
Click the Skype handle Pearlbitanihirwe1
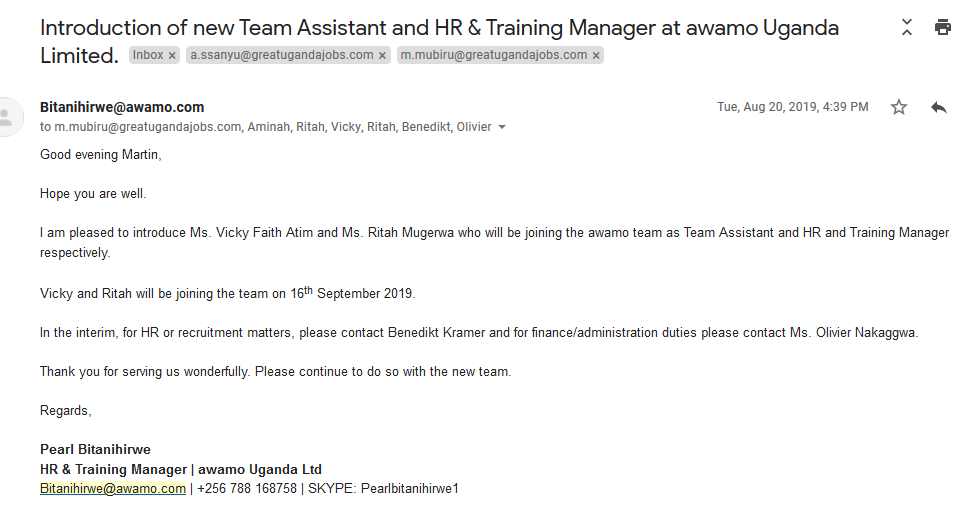(x=410, y=488)
